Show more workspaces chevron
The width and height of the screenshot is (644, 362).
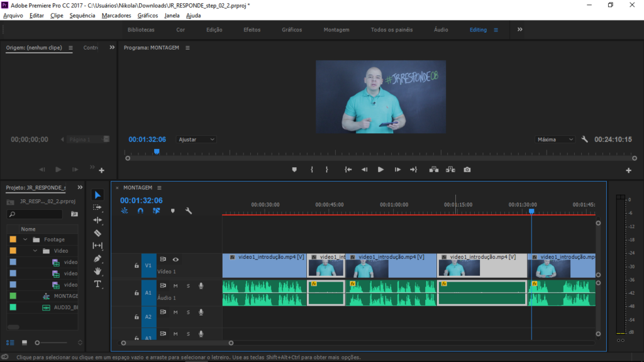[519, 30]
